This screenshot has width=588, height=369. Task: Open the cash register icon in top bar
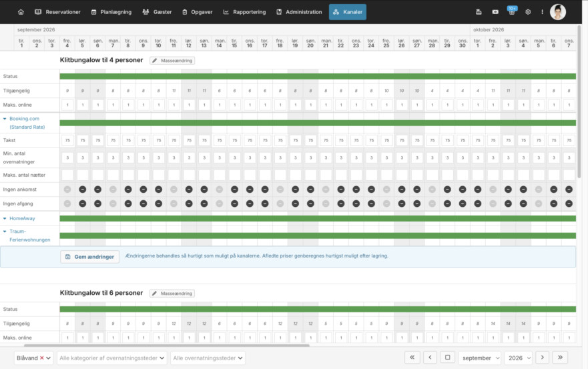pos(479,12)
